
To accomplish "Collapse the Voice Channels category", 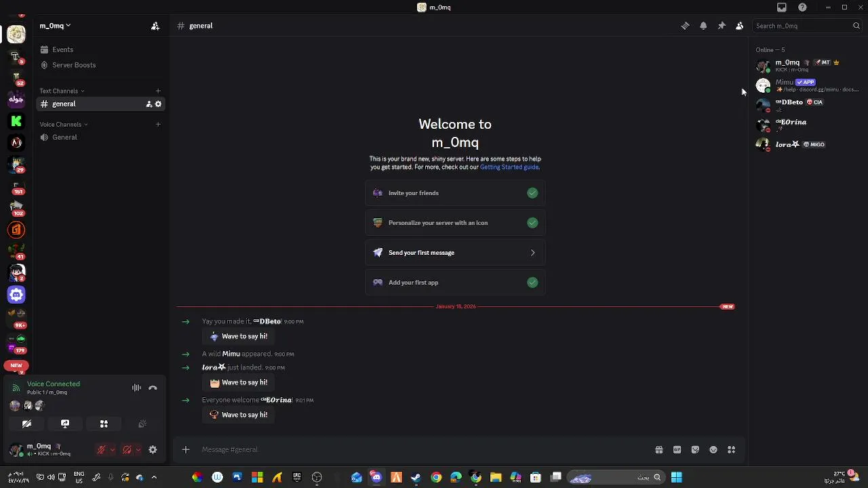I will [x=63, y=124].
